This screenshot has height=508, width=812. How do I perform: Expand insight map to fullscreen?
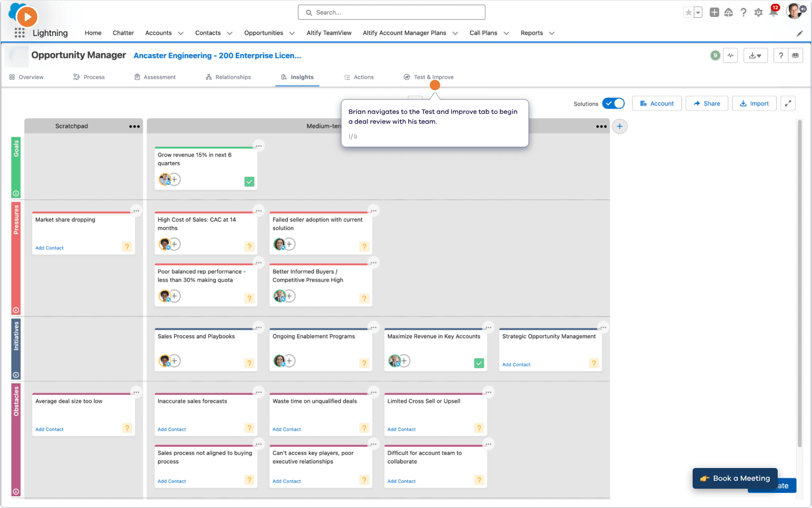click(788, 103)
